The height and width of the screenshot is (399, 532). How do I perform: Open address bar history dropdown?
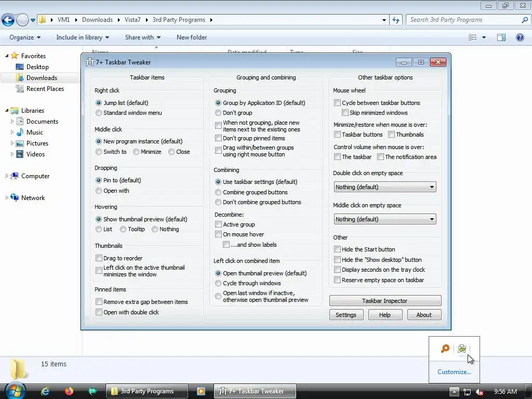(x=384, y=20)
